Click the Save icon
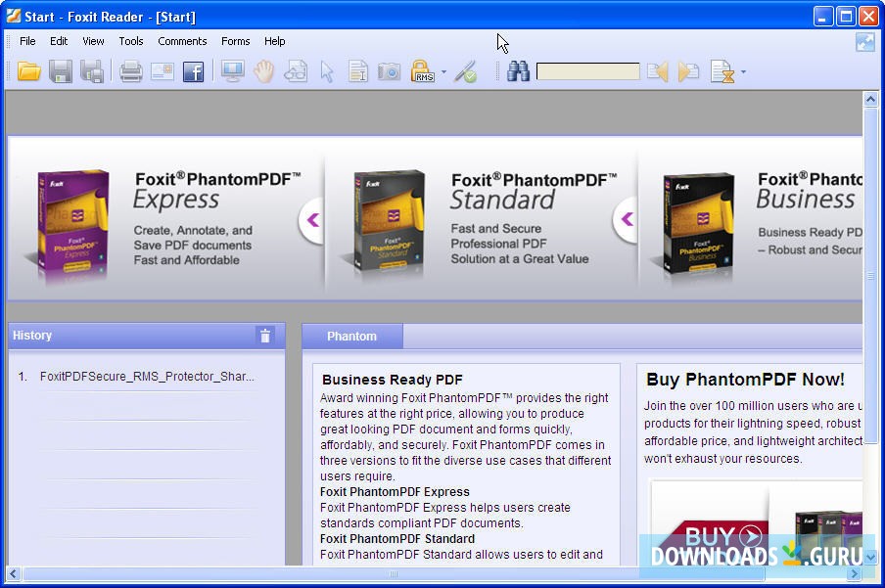 click(x=63, y=70)
